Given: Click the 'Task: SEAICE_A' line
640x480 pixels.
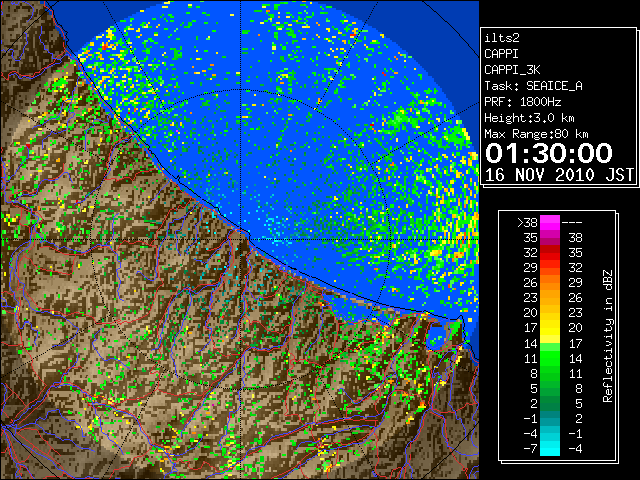Looking at the screenshot, I should pos(533,86).
